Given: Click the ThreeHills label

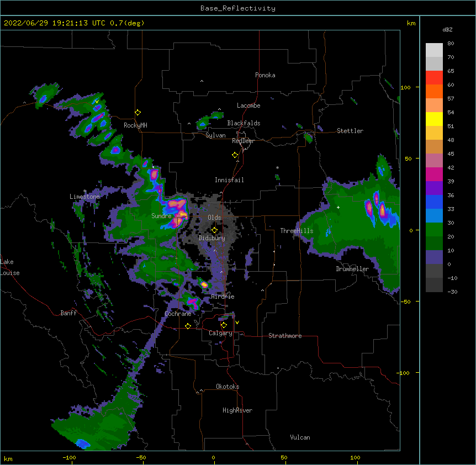Looking at the screenshot, I should pyautogui.click(x=297, y=231).
